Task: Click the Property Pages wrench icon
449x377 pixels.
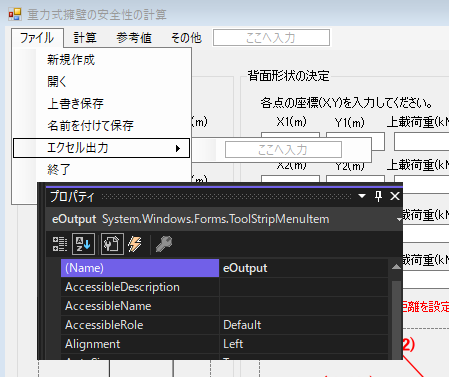Action: [164, 244]
